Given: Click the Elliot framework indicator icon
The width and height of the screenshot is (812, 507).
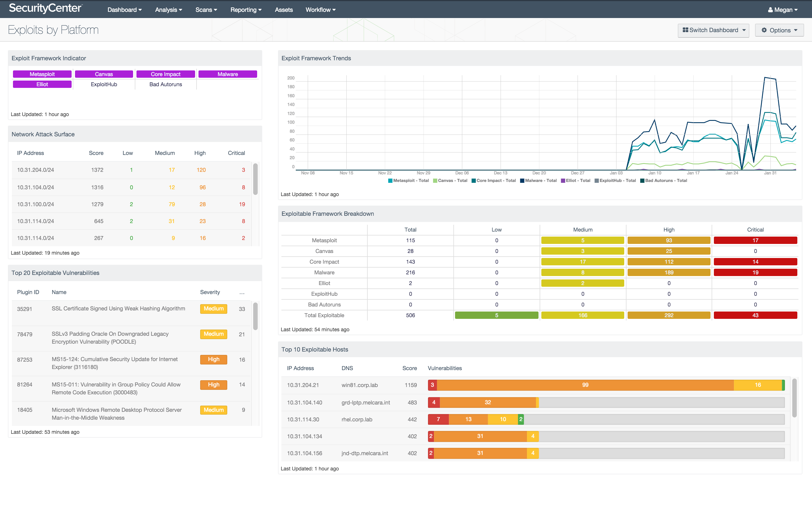Looking at the screenshot, I should [42, 84].
